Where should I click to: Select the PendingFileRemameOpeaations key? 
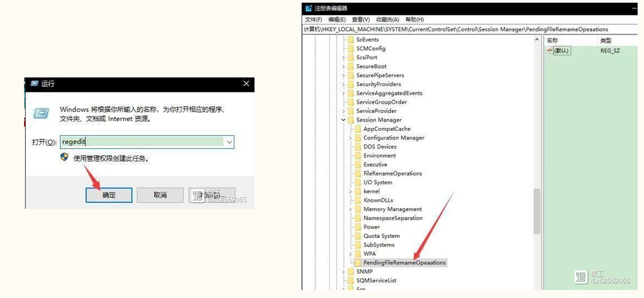404,263
